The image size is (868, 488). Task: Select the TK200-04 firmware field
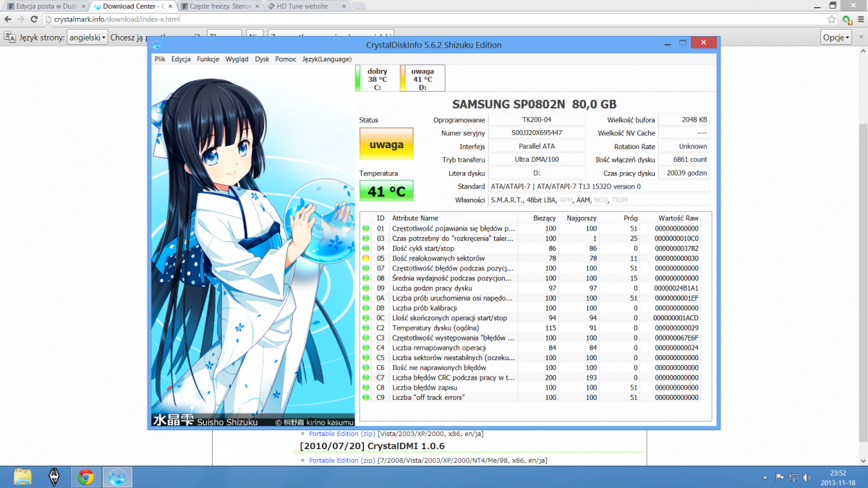pyautogui.click(x=537, y=119)
